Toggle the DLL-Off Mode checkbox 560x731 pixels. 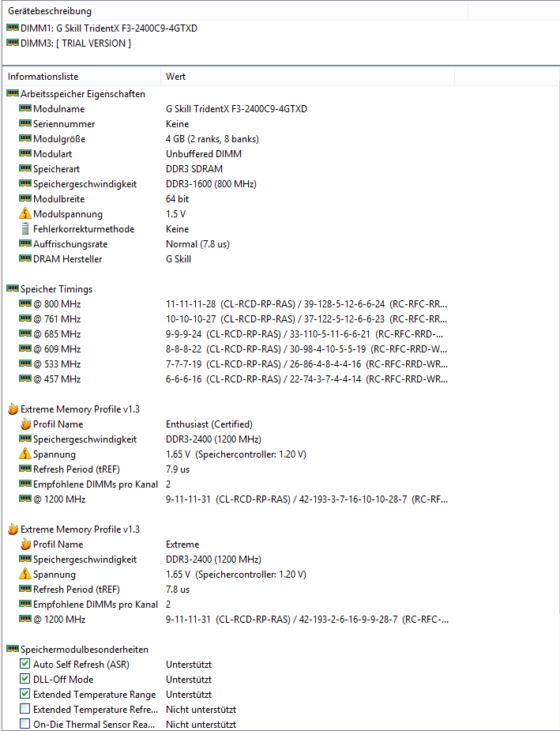(25, 679)
